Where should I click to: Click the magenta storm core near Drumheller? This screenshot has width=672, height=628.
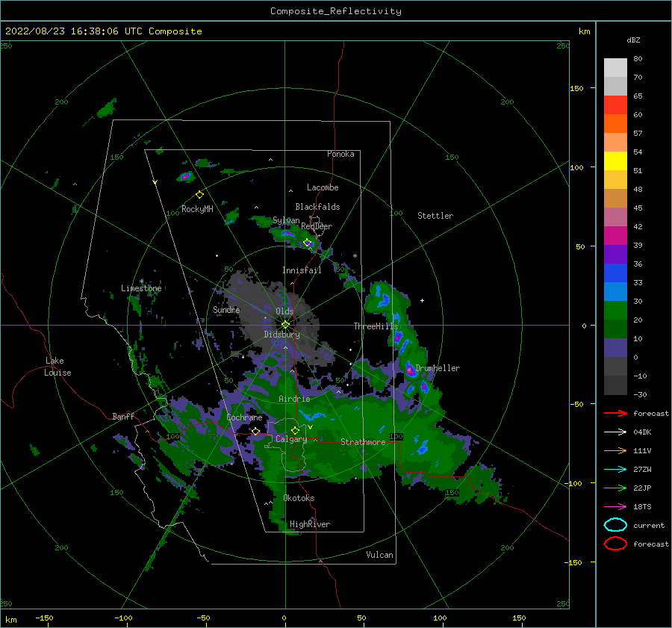point(410,370)
